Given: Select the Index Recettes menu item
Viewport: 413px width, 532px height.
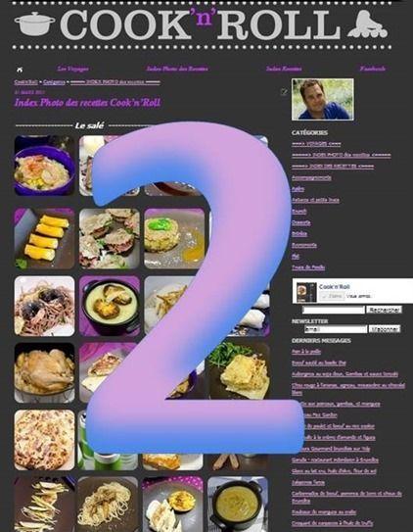Looking at the screenshot, I should (x=284, y=69).
